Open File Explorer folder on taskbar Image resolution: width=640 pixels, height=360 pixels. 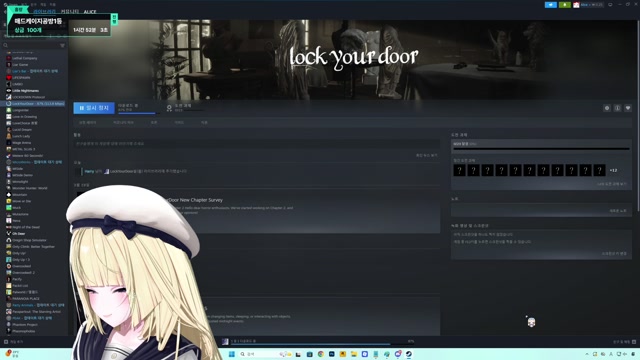point(354,354)
